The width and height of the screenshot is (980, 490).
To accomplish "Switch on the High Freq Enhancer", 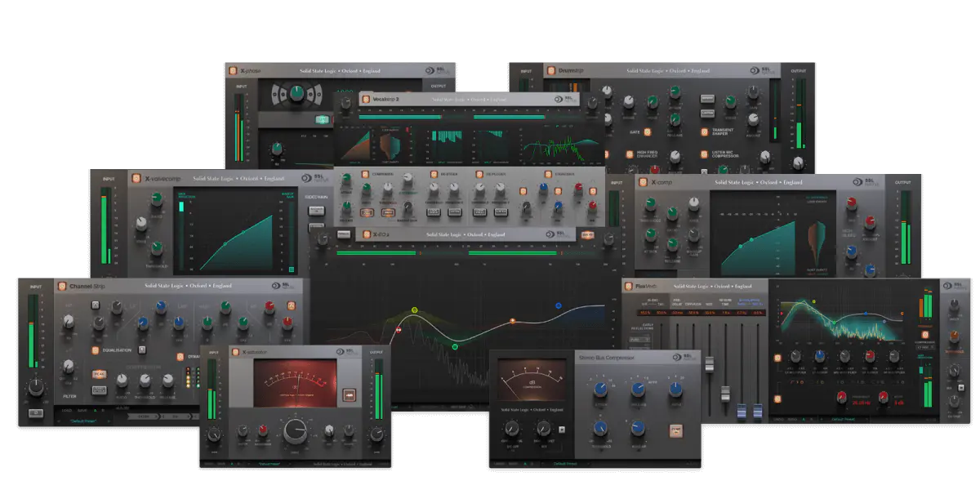I will (630, 154).
